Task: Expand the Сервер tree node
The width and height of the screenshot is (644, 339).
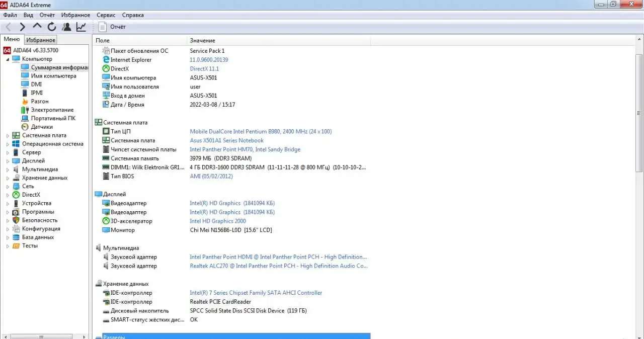Action: click(8, 152)
